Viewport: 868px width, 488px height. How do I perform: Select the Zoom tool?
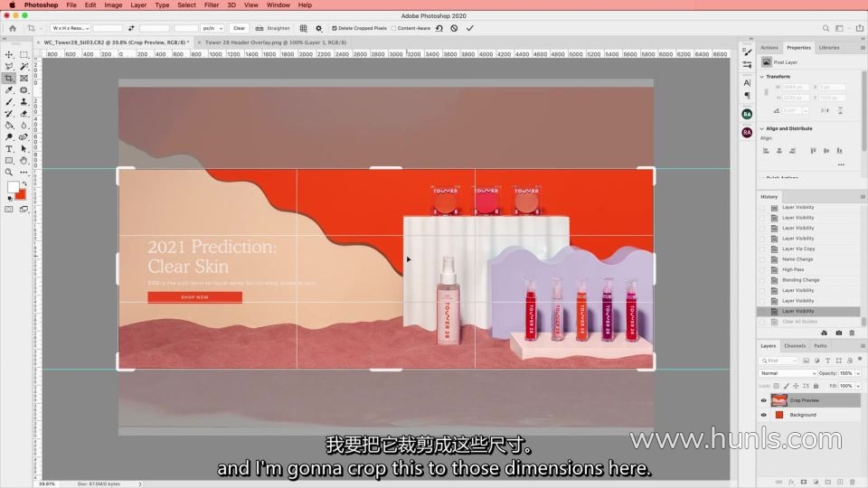(x=9, y=172)
